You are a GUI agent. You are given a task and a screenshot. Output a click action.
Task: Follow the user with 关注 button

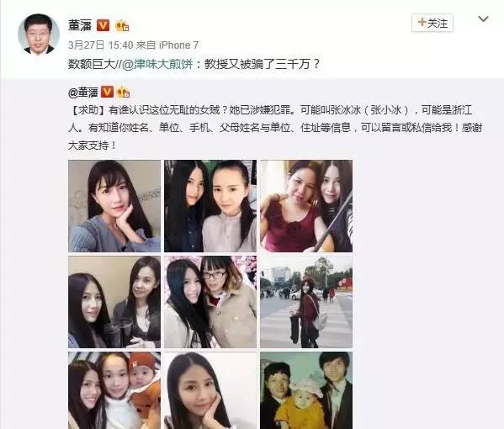432,23
